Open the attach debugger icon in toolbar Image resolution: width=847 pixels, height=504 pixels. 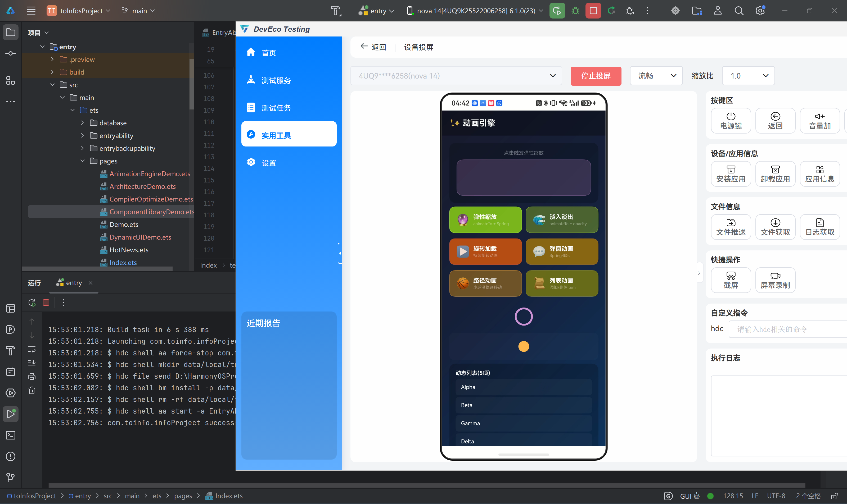click(x=629, y=11)
